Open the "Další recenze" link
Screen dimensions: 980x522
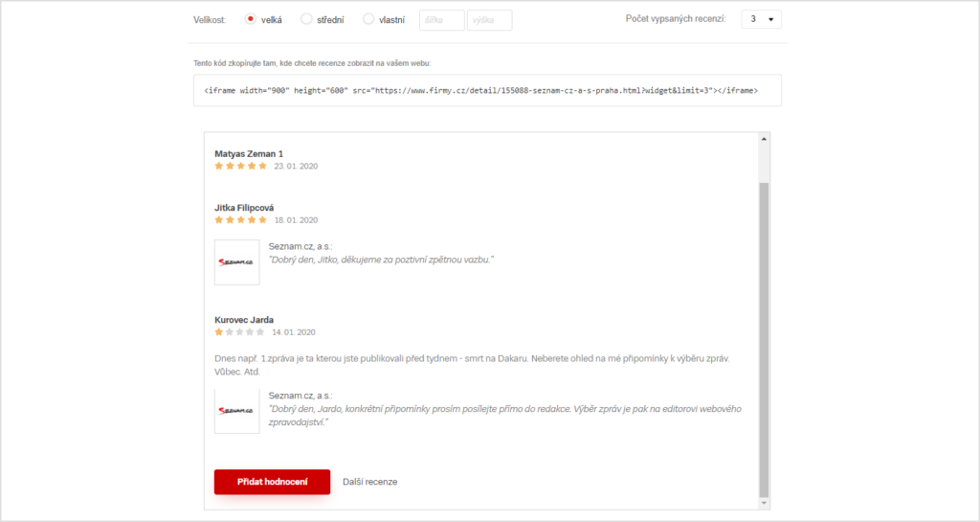370,482
